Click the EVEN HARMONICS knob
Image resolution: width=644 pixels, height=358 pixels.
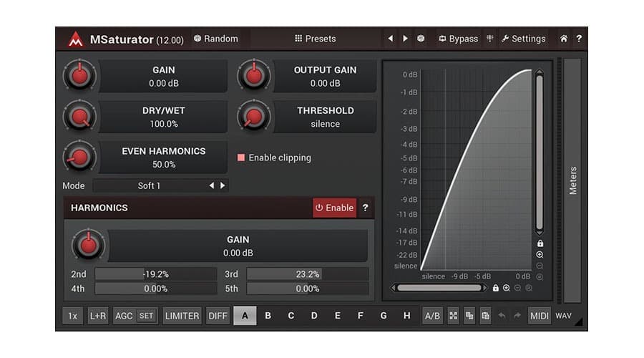[79, 157]
